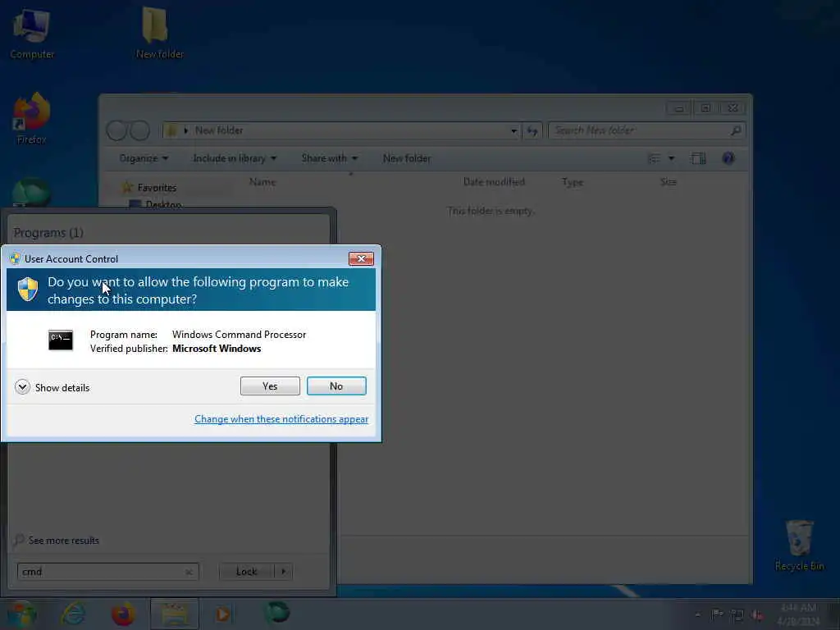The width and height of the screenshot is (840, 630).
Task: Open the view options dropdown arrow
Action: 671,158
